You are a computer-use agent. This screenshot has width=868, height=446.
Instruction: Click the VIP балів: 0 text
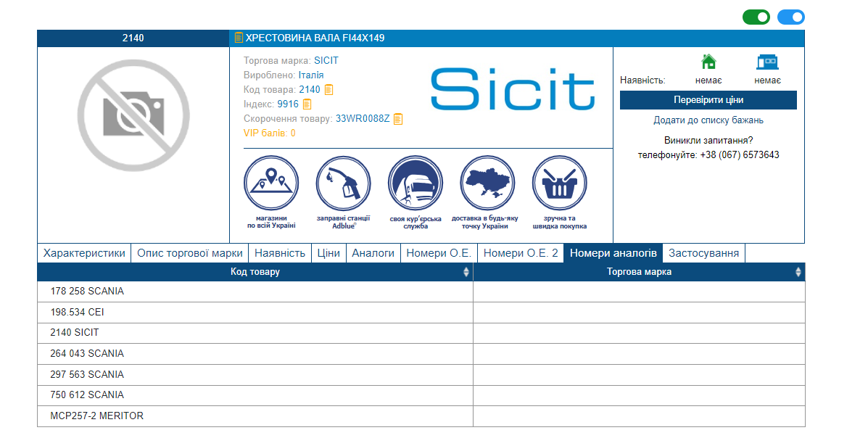click(x=270, y=133)
